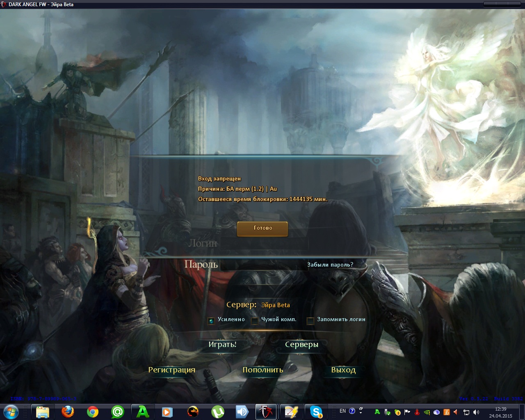Tick the Запомнить логин checkbox
Image resolution: width=525 pixels, height=420 pixels.
310,320
